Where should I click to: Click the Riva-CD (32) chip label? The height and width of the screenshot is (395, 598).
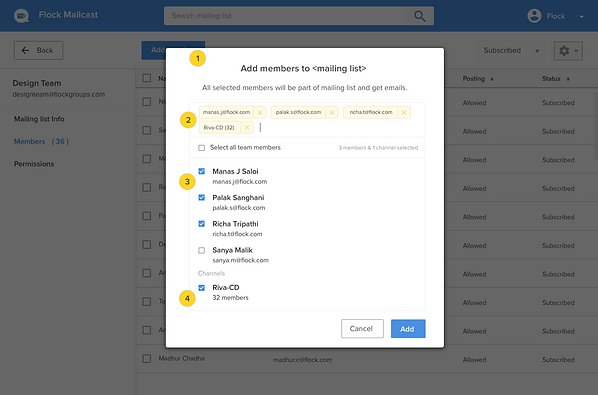[219, 127]
